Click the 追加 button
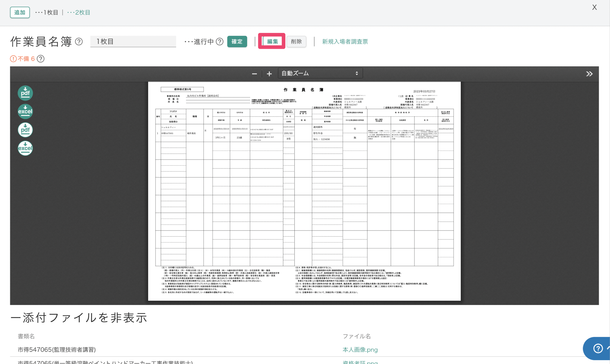The width and height of the screenshot is (610, 364). pyautogui.click(x=20, y=12)
